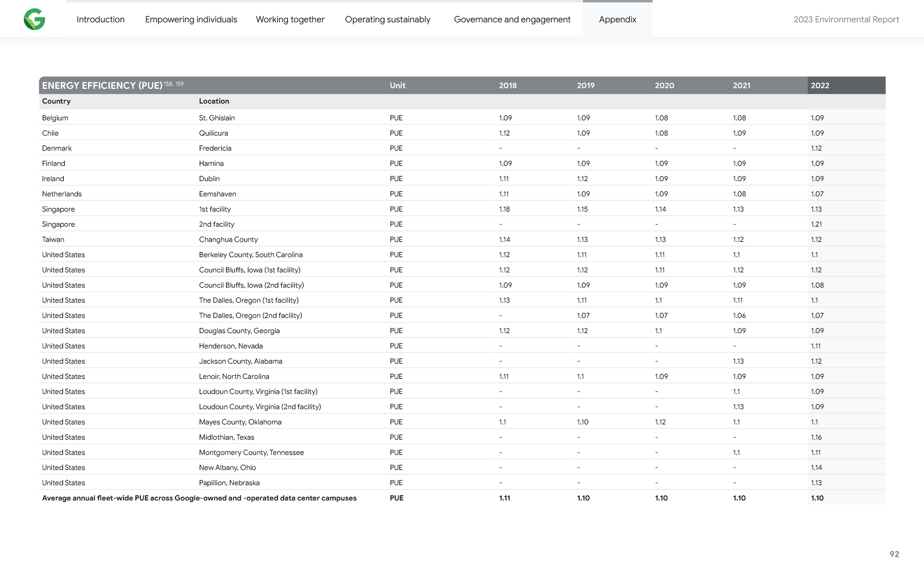
Task: Click Council Bluffs, Iowa (1st facility)
Action: [x=249, y=270]
